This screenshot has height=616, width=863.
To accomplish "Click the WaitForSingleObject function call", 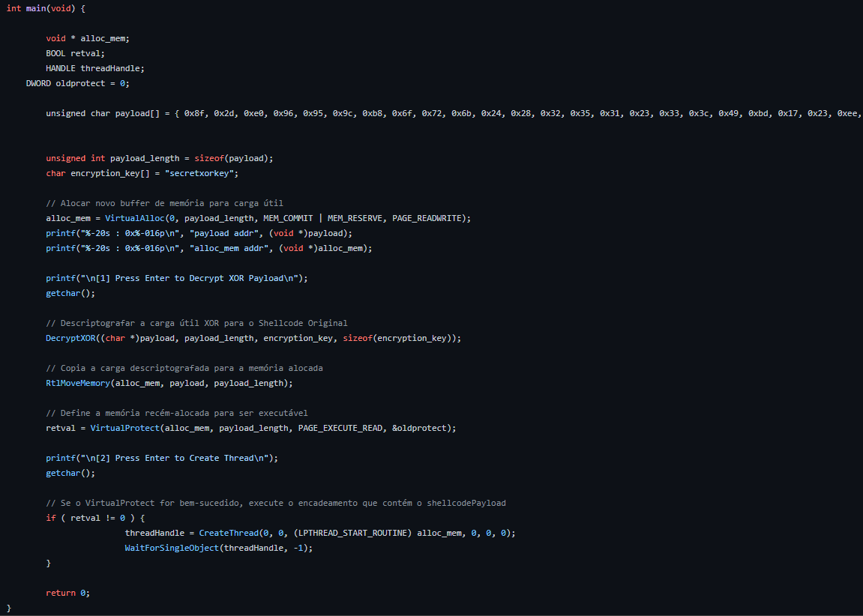I will click(172, 549).
